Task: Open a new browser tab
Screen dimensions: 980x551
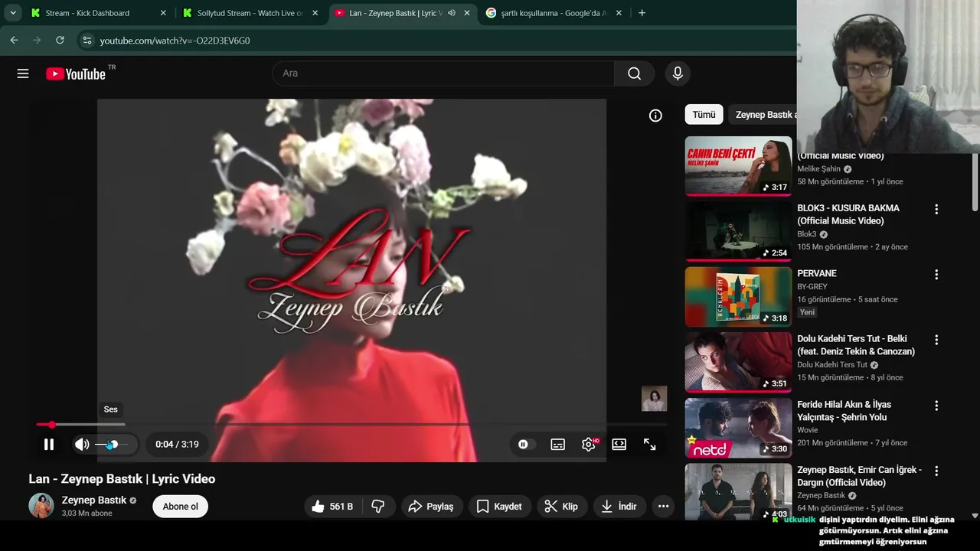Action: (x=642, y=13)
